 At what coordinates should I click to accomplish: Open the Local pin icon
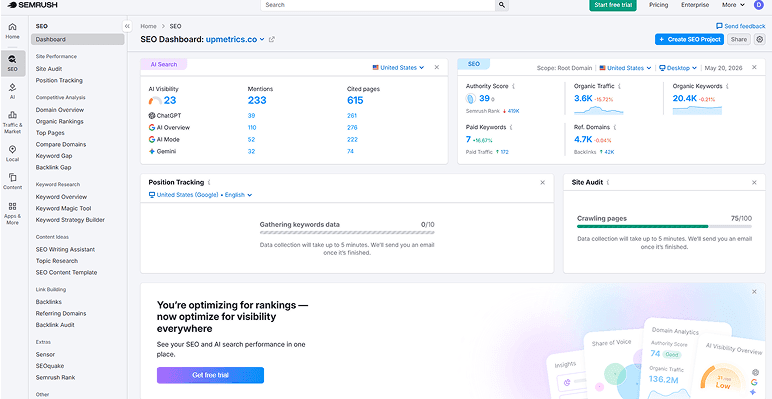tap(12, 153)
